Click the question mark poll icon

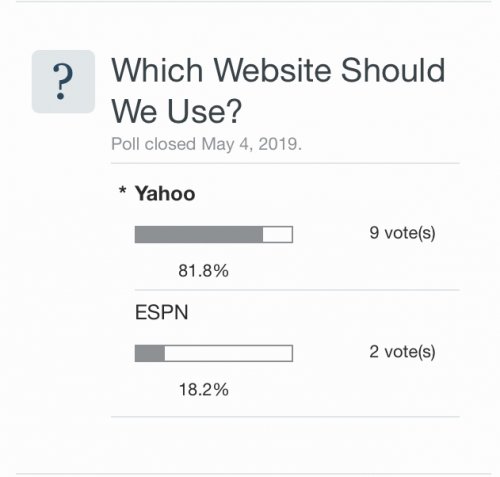[63, 82]
